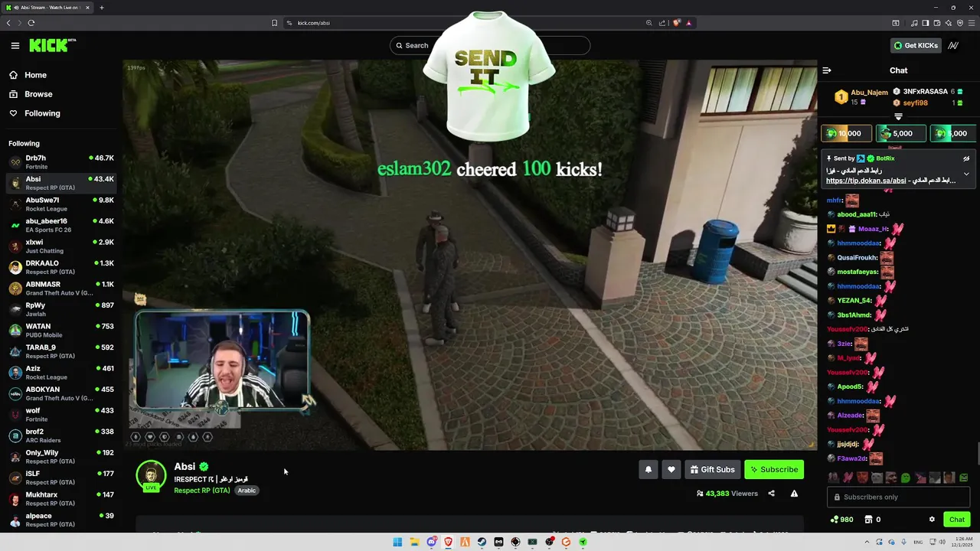This screenshot has height=551, width=980.
Task: Open the chat shop icon
Action: click(x=869, y=520)
